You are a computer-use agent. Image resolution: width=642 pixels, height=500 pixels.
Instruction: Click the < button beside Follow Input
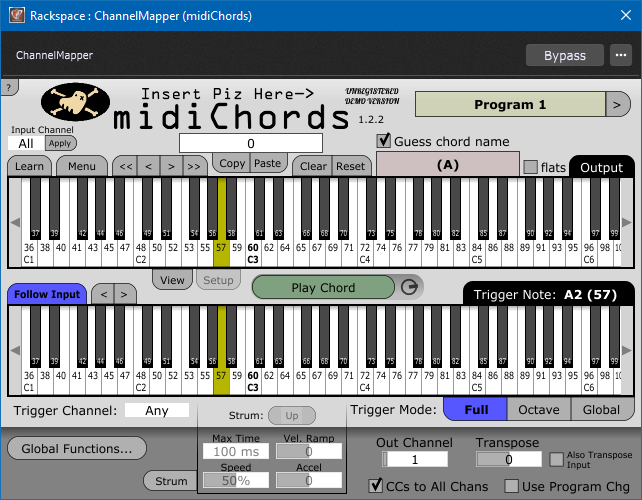104,294
